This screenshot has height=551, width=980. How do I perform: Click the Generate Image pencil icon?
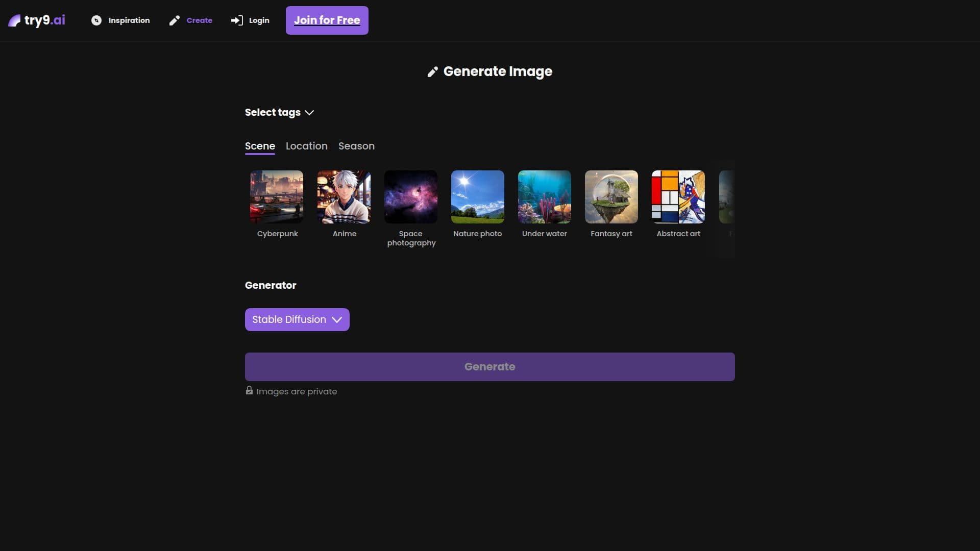click(x=433, y=72)
